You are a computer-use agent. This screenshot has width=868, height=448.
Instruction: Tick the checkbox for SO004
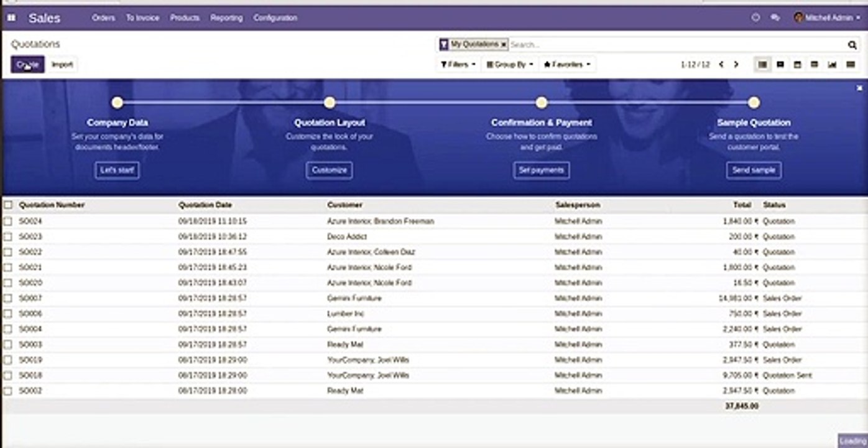(x=8, y=329)
